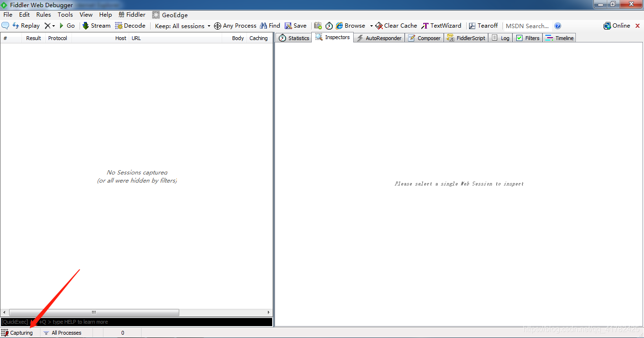Click the scrollbar right arrow
The width and height of the screenshot is (644, 338).
269,313
